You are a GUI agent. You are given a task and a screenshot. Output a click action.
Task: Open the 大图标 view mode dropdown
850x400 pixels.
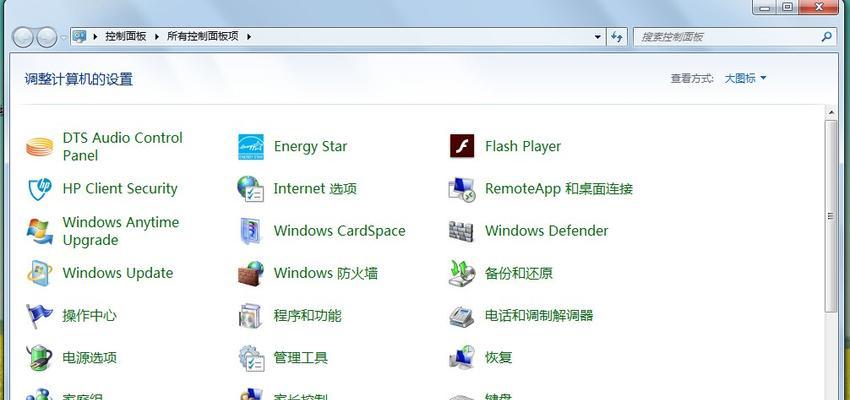(x=745, y=78)
